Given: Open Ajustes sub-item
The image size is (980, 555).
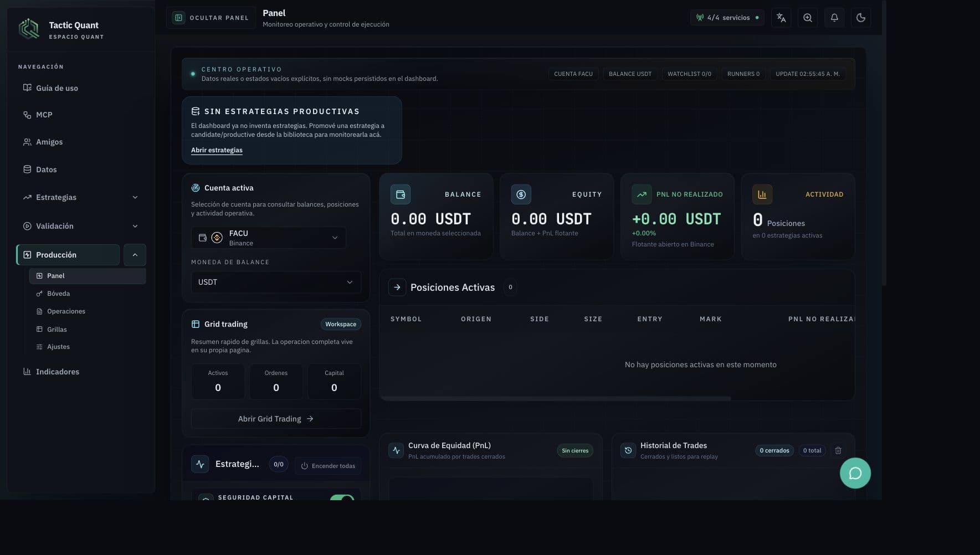Looking at the screenshot, I should 88,347.
